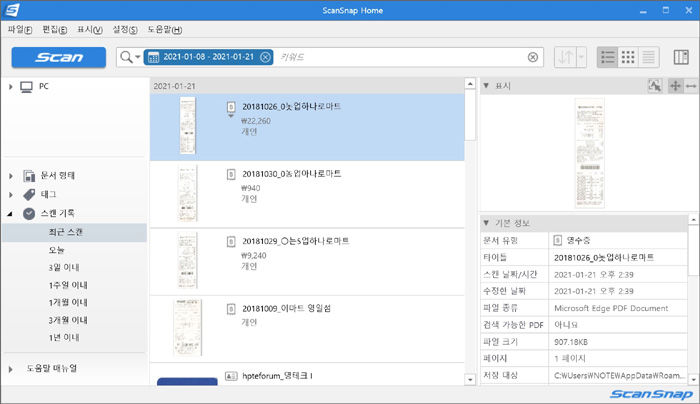700x404 pixels.
Task: Switch to thumbnail grid view
Action: point(628,57)
